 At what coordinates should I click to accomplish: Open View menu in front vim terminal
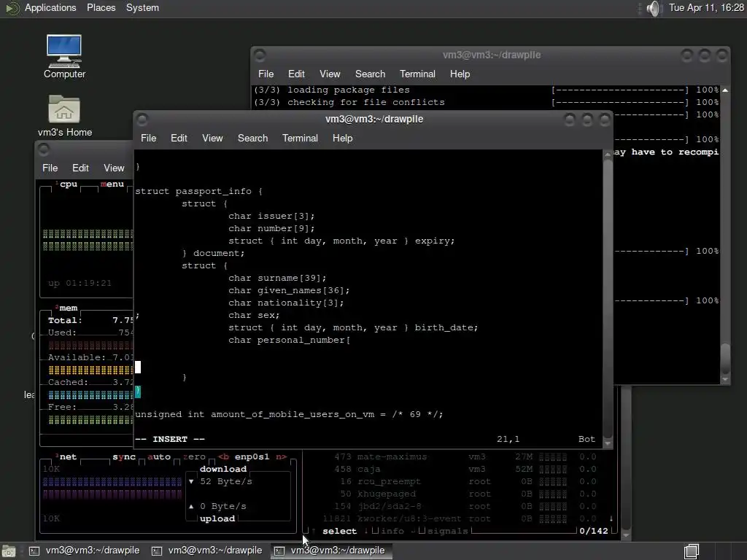tap(212, 138)
